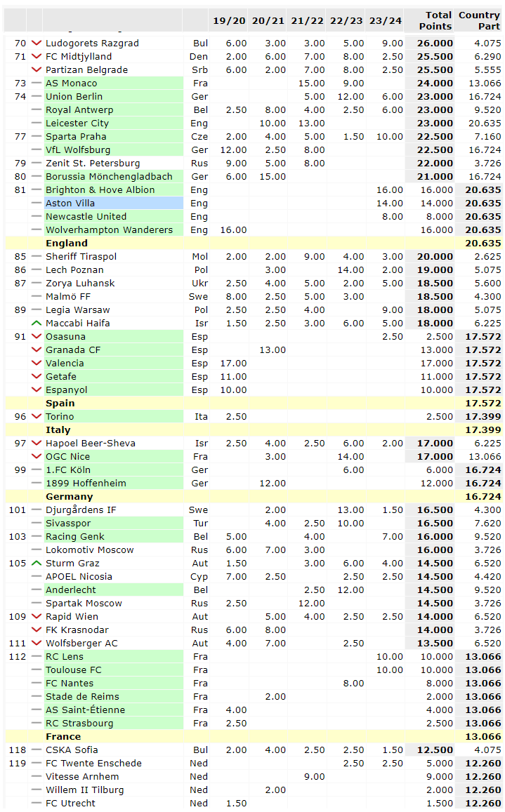Select the France country summary row
The height and width of the screenshot is (812, 505).
(x=254, y=736)
